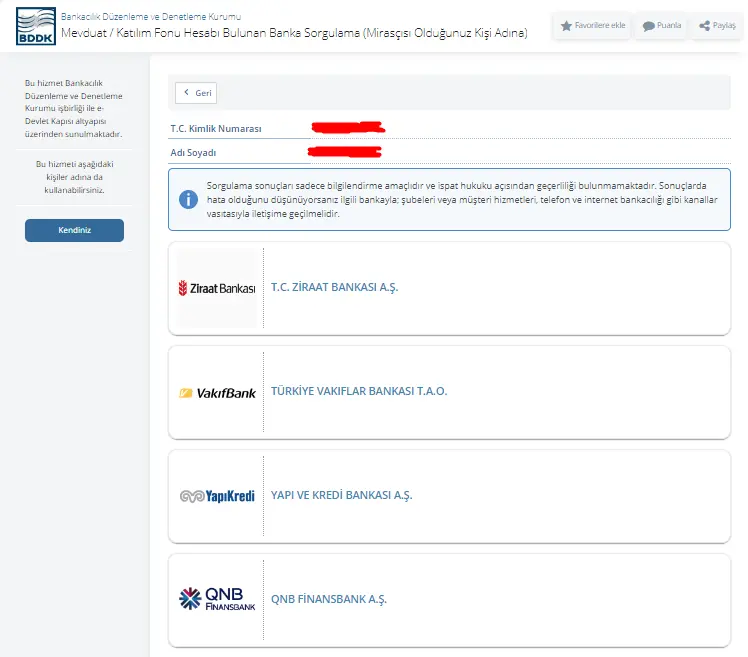748x657 pixels.
Task: Go back using the Geri button
Action: [196, 93]
